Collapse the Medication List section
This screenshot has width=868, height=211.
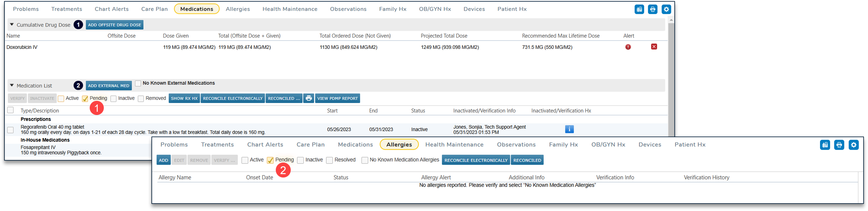12,86
